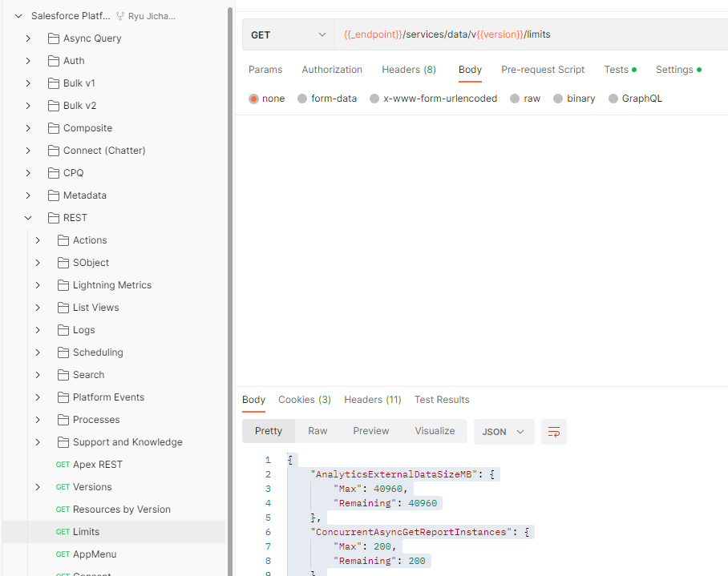Image resolution: width=728 pixels, height=576 pixels.
Task: Open the response Cookies (3) tab
Action: (305, 400)
